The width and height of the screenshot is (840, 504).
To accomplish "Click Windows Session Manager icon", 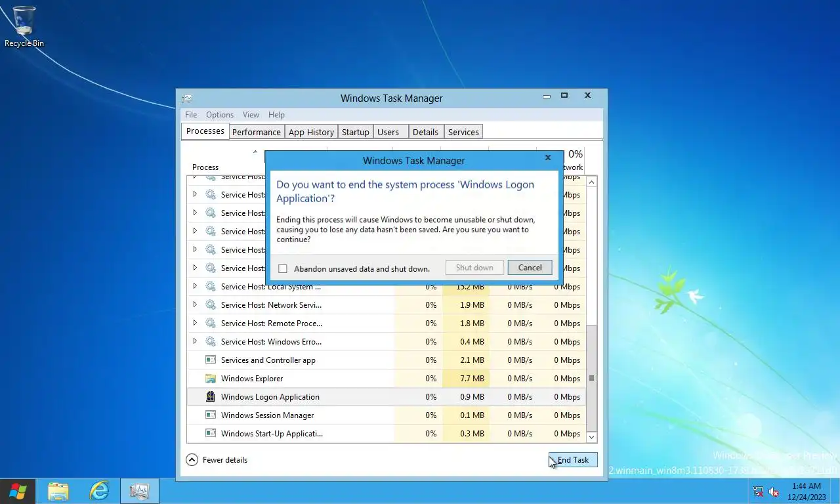I will click(x=211, y=415).
